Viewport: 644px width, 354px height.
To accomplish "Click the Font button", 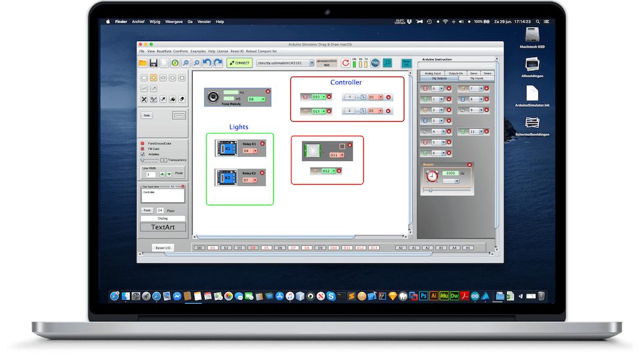I will tap(147, 210).
